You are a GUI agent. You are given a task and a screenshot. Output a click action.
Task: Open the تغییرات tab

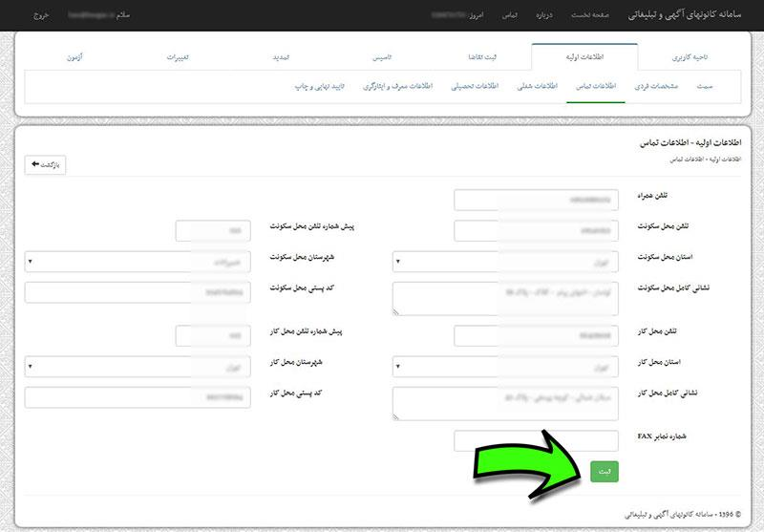click(x=178, y=57)
